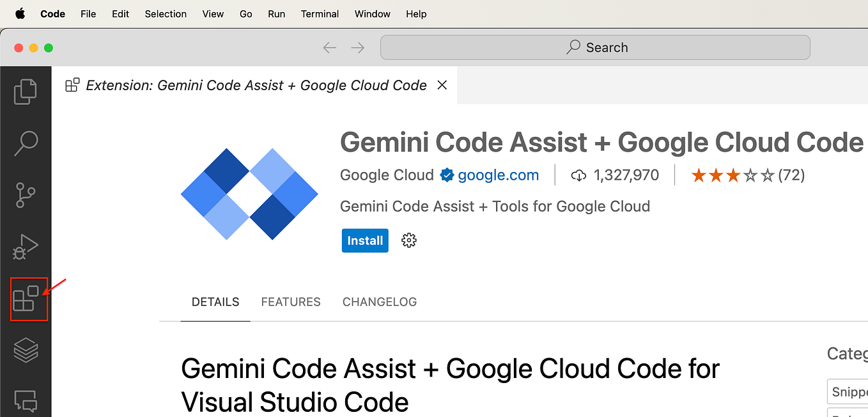
Task: Install the Gemini Code Assist extension
Action: (x=365, y=240)
